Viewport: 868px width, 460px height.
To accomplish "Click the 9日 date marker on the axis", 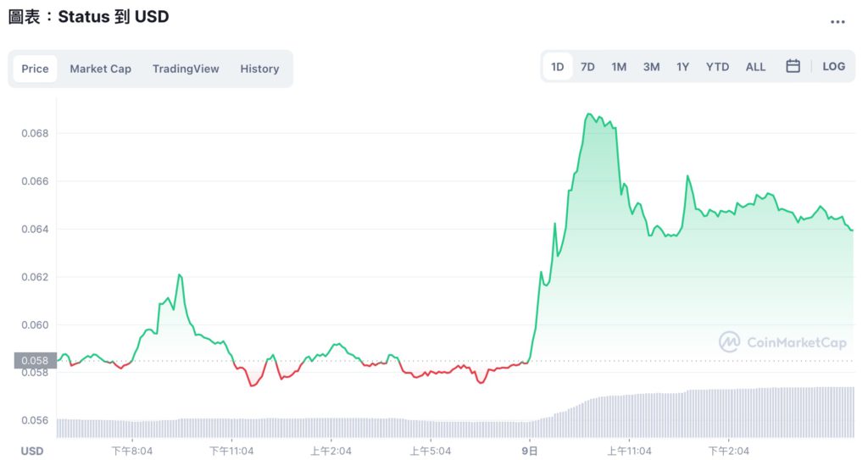I will click(x=531, y=451).
